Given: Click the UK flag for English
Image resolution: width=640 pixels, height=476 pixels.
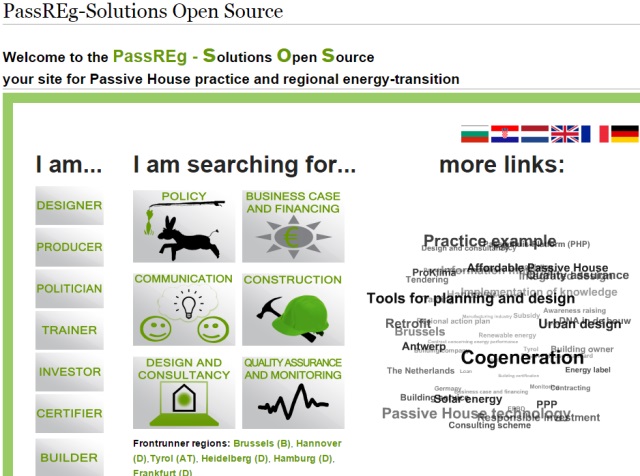Looking at the screenshot, I should pos(565,134).
